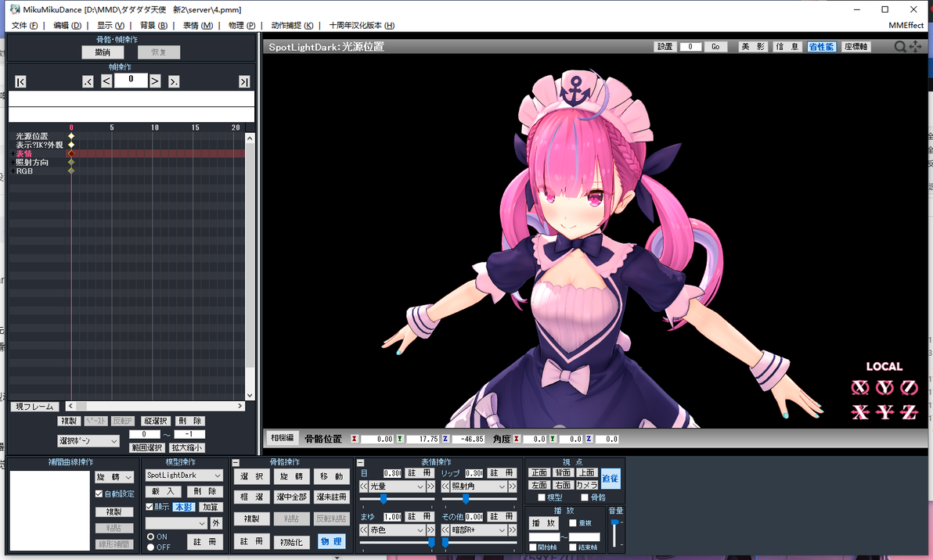Jump to first frame button

tap(20, 81)
